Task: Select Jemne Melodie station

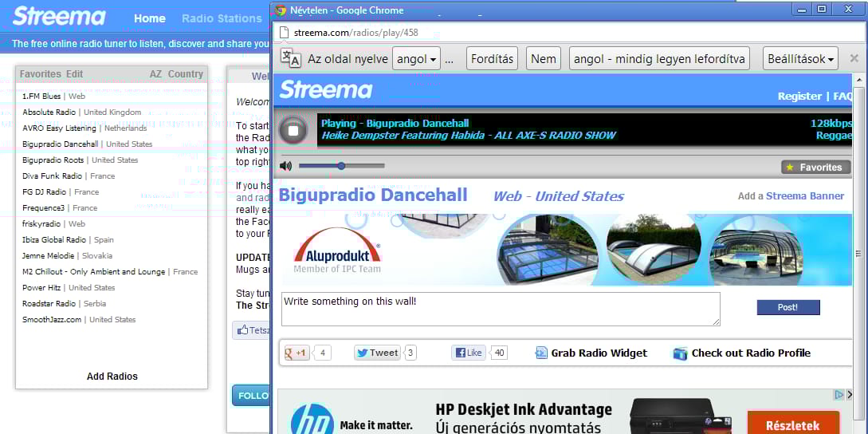Action: click(48, 256)
